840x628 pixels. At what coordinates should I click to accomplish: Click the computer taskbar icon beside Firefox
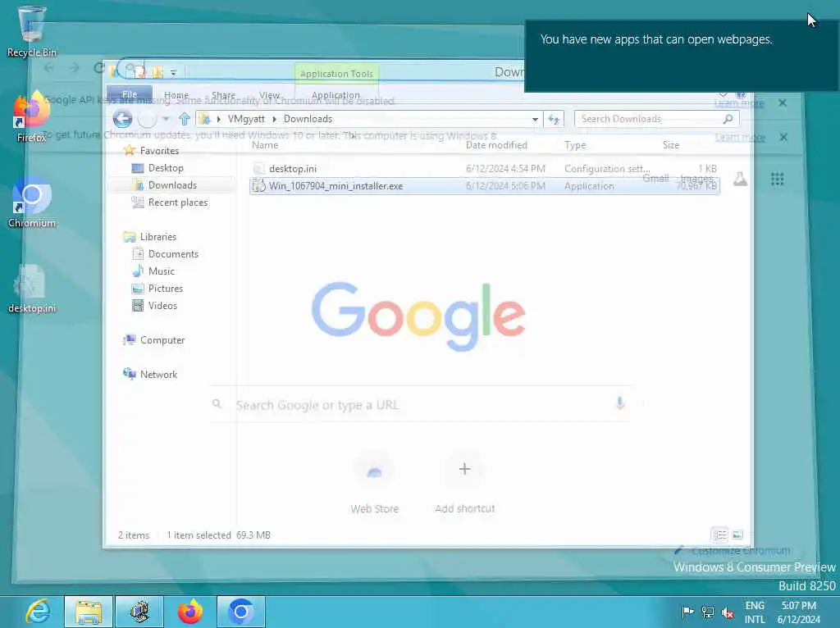pos(139,612)
